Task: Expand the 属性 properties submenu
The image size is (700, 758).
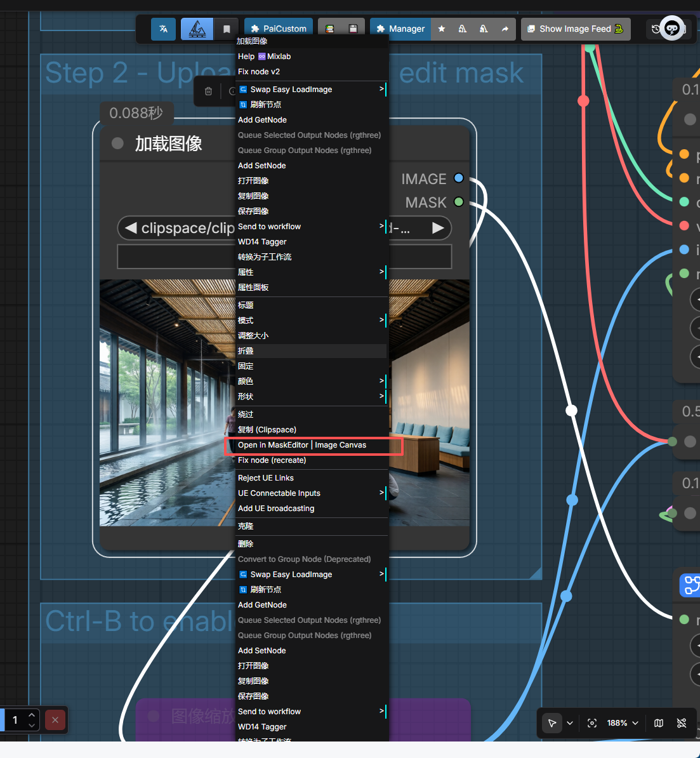Action: coord(312,272)
